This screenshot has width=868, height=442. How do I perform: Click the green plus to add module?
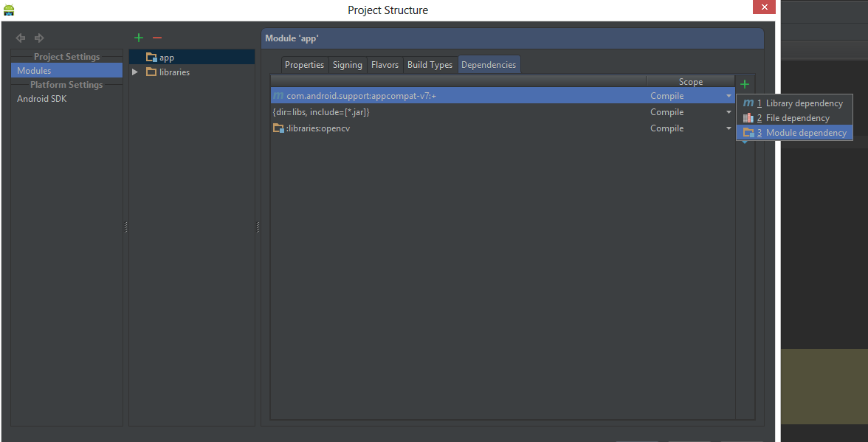click(x=138, y=38)
